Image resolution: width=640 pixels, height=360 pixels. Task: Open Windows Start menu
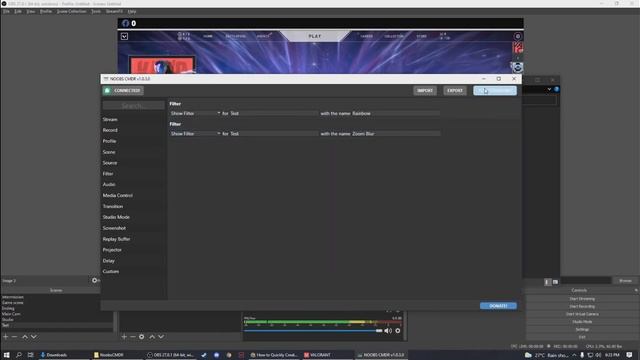(x=6, y=355)
